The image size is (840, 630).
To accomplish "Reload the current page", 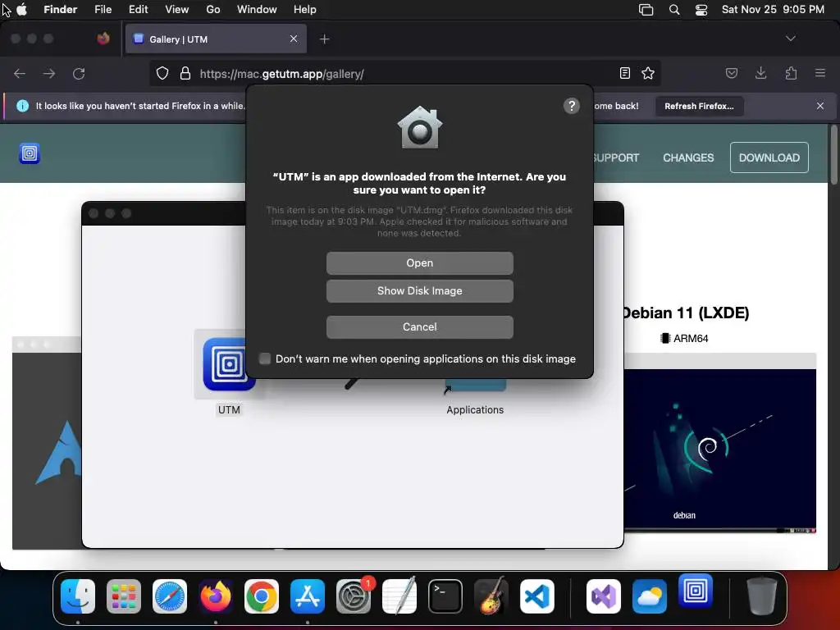I will click(x=79, y=73).
